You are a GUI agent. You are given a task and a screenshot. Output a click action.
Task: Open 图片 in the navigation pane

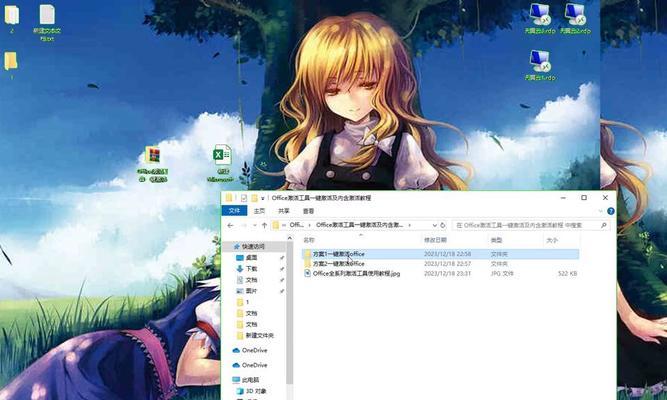251,291
